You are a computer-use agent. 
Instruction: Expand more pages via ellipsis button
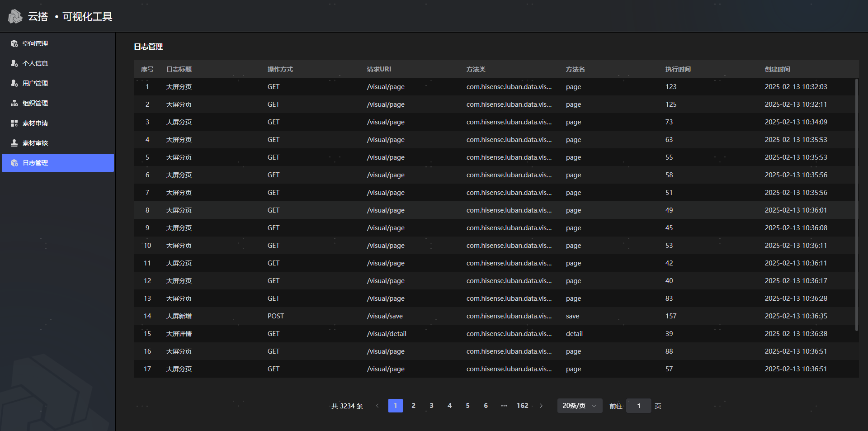pos(504,406)
